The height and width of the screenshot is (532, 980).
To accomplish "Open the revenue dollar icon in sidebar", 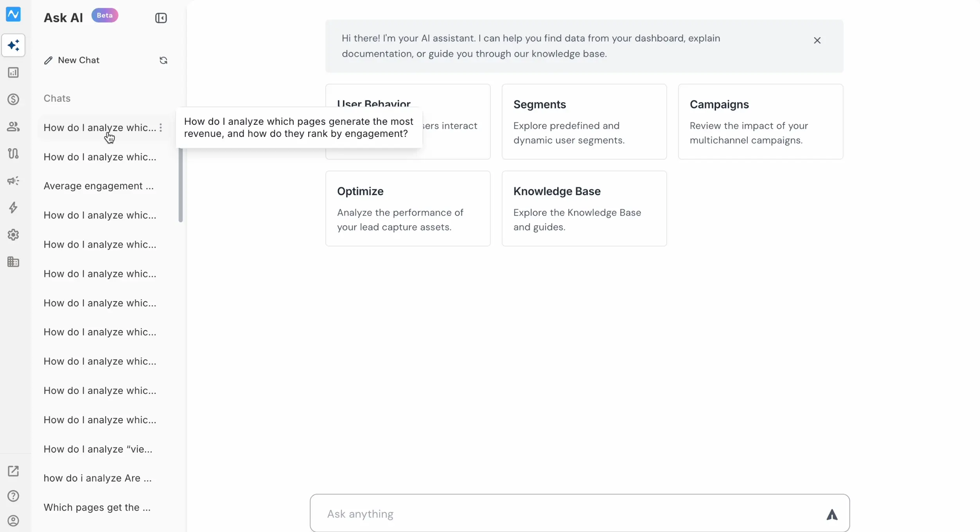I will point(13,99).
